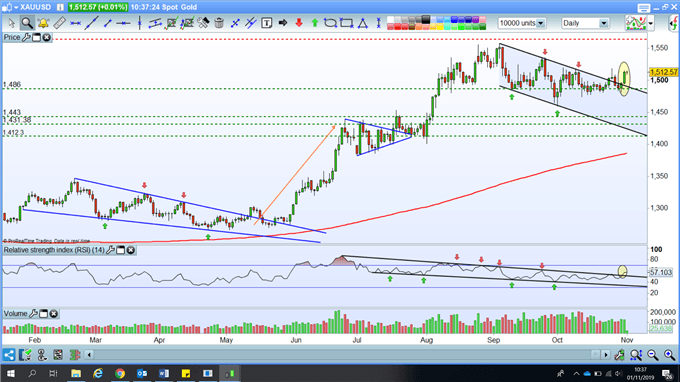Open RSI indicator wrench settings
The image size is (680, 382).
110,250
